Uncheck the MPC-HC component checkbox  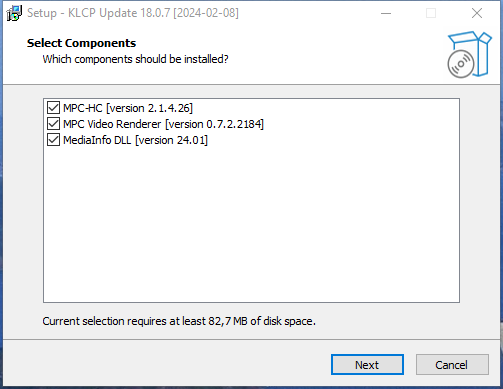[x=53, y=108]
